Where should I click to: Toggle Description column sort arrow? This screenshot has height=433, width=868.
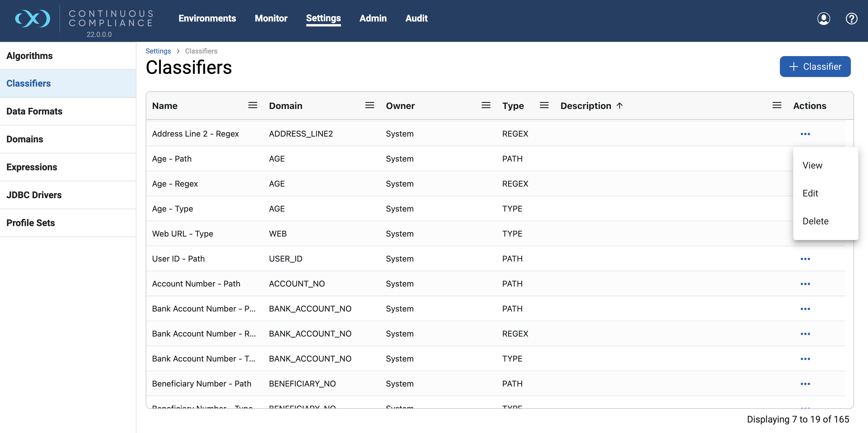[619, 105]
